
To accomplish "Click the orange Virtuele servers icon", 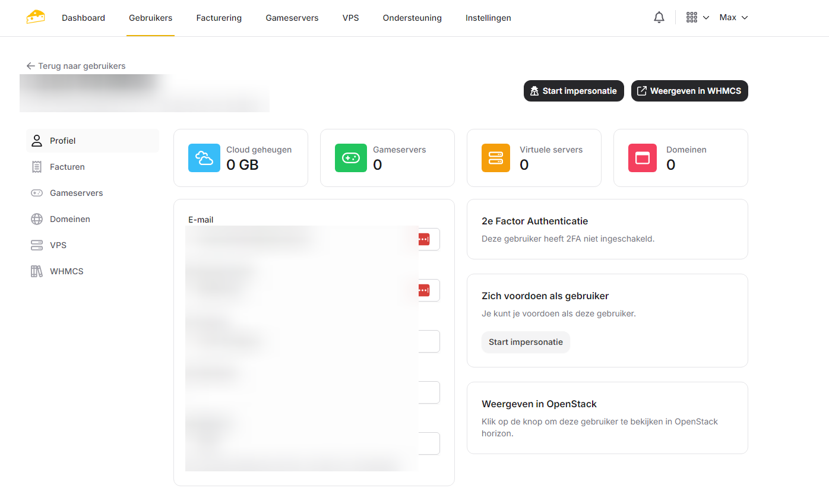I will tap(495, 158).
